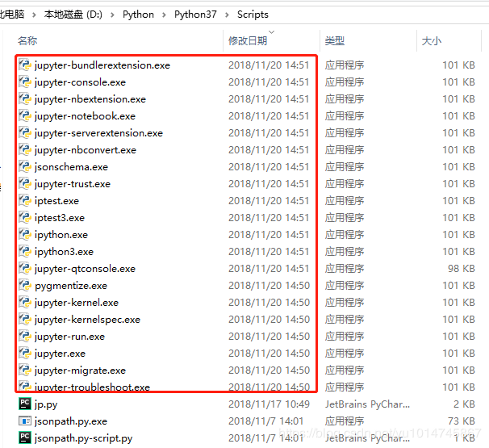Expand breadcrumb chevron after Python37 folder
The height and width of the screenshot is (448, 489).
[227, 15]
